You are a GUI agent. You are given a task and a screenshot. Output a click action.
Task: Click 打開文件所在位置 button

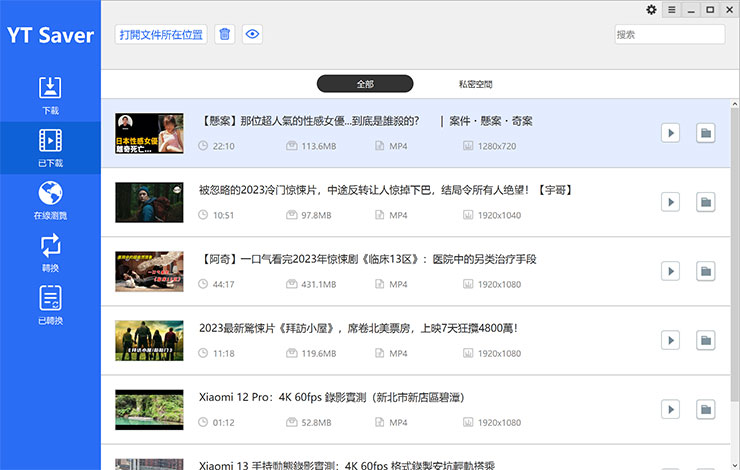[x=161, y=34]
